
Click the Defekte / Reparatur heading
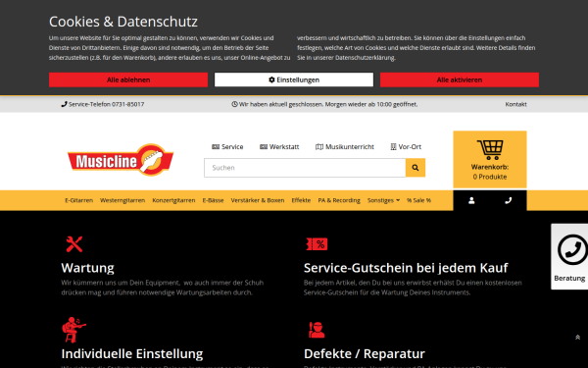[x=365, y=353]
